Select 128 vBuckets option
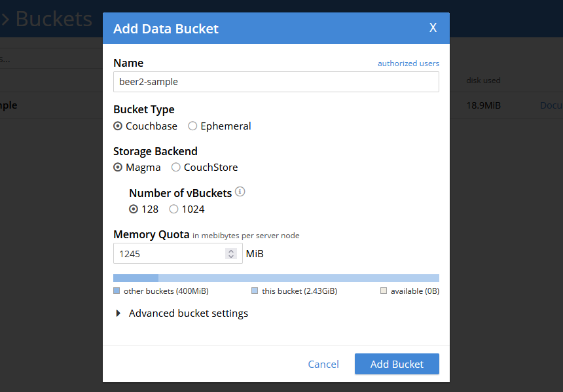The width and height of the screenshot is (563, 392). point(133,209)
